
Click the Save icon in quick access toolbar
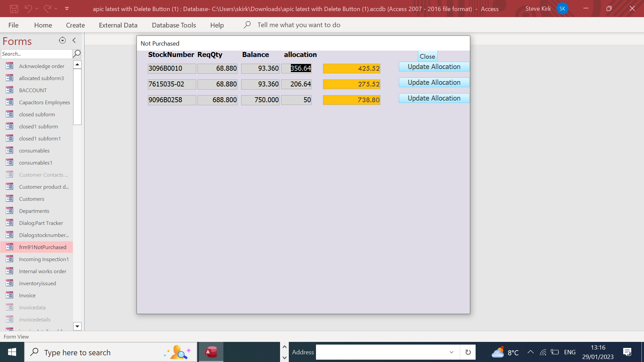pos(14,9)
